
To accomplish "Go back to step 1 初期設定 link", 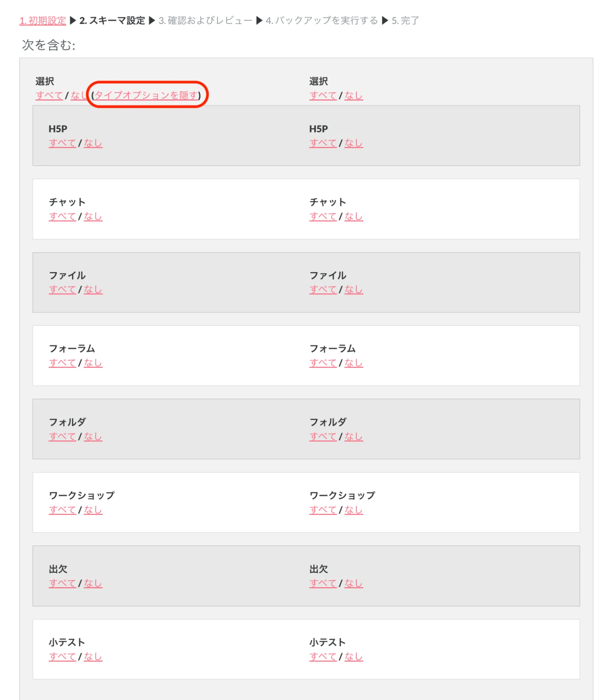I will pos(43,21).
